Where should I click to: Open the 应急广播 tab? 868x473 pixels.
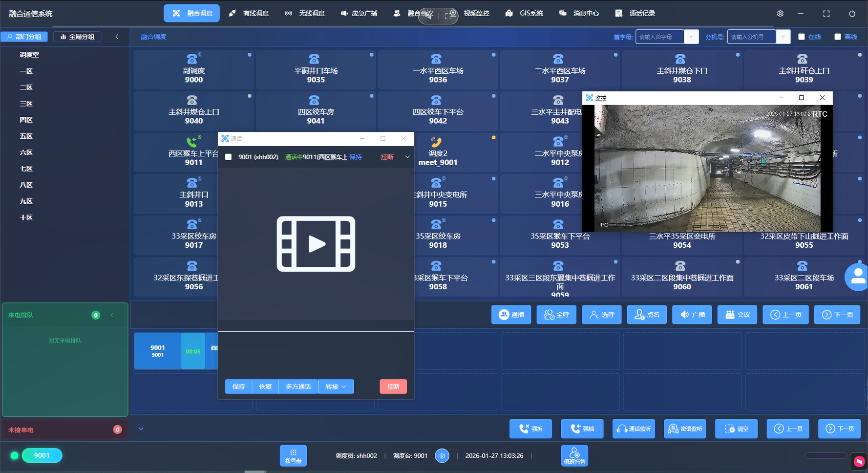point(359,13)
